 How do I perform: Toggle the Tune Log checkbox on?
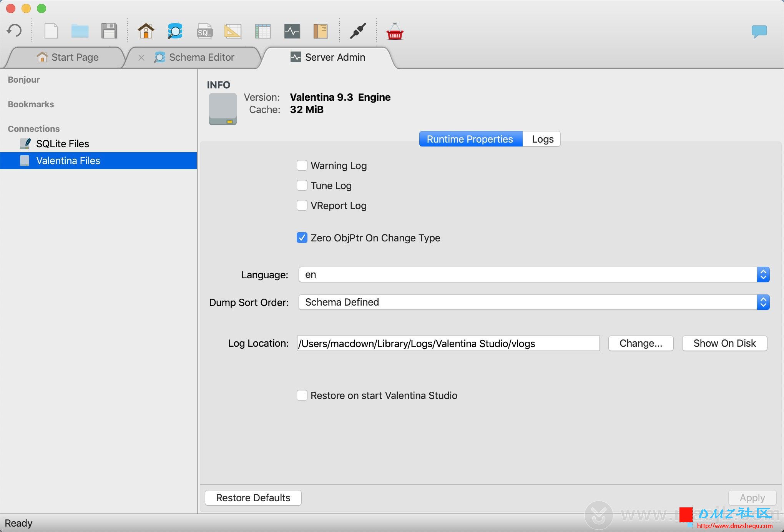click(x=301, y=185)
